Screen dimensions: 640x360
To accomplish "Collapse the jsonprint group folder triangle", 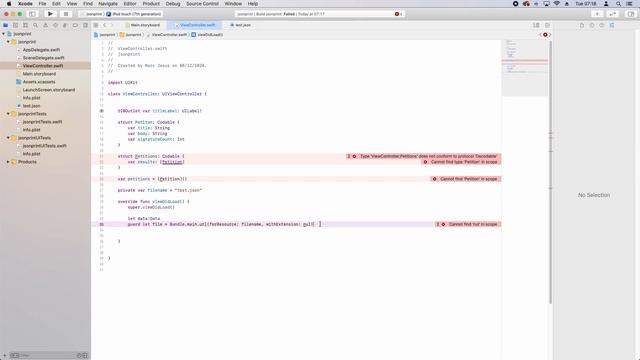I will [8, 42].
